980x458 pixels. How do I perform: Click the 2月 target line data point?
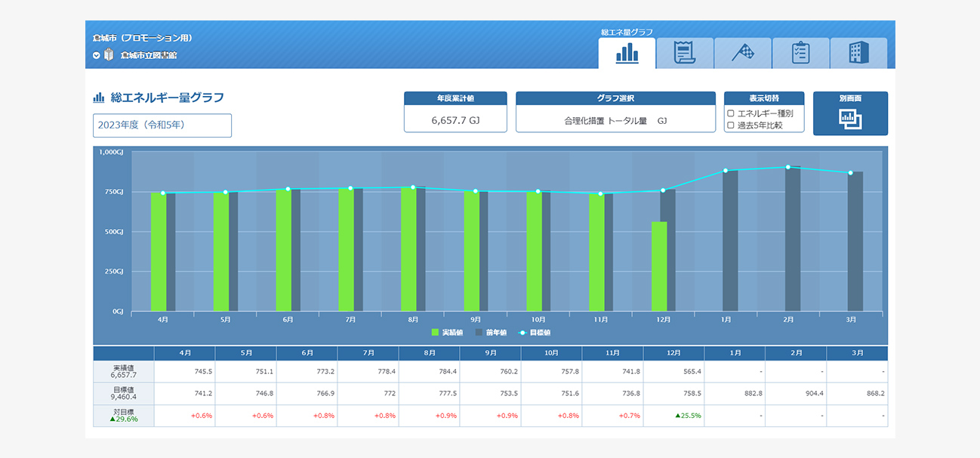coord(787,167)
